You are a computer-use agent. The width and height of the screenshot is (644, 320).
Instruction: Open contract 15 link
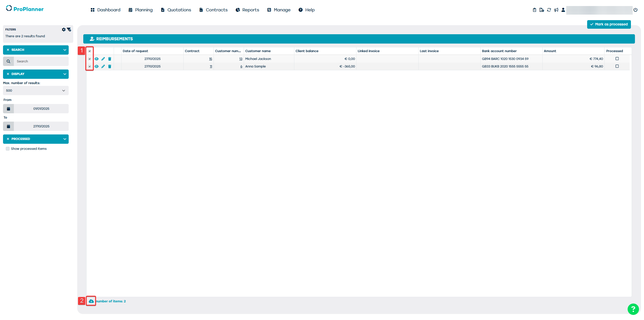pos(210,59)
